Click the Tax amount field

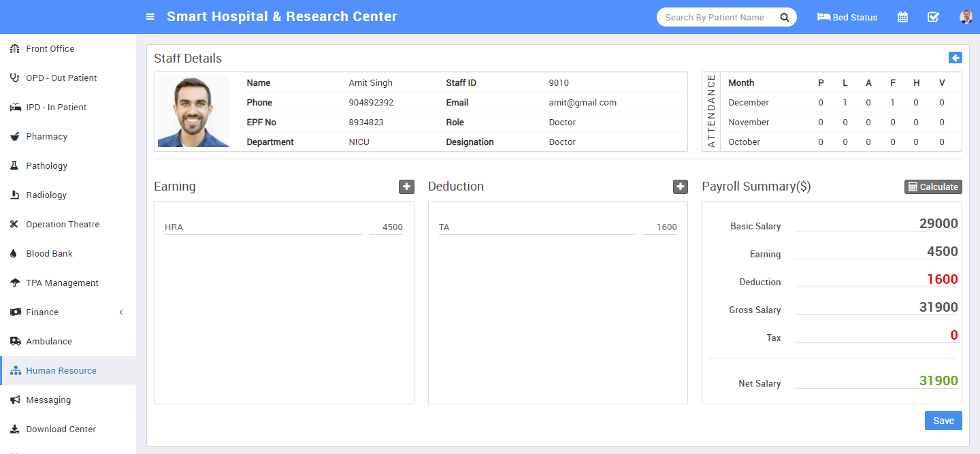coord(877,335)
